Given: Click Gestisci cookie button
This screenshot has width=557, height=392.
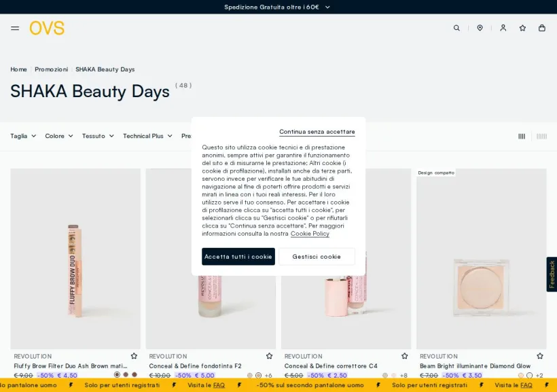Looking at the screenshot, I should click(x=317, y=257).
